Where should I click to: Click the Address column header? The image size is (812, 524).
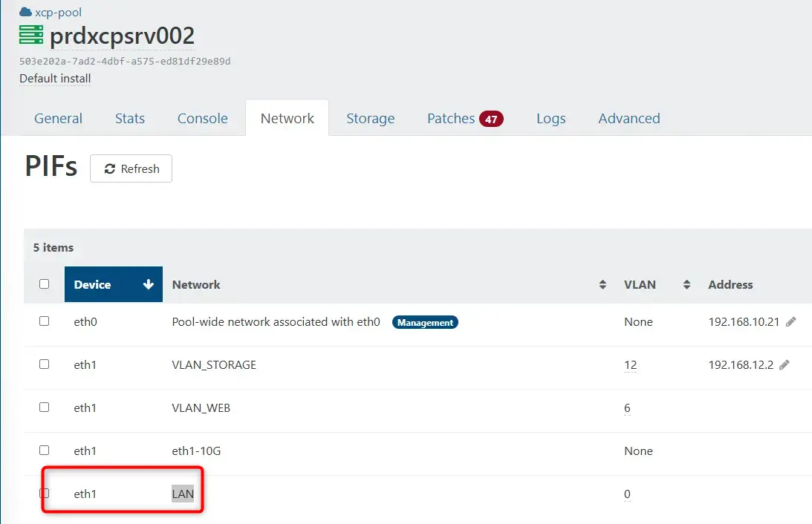click(731, 284)
